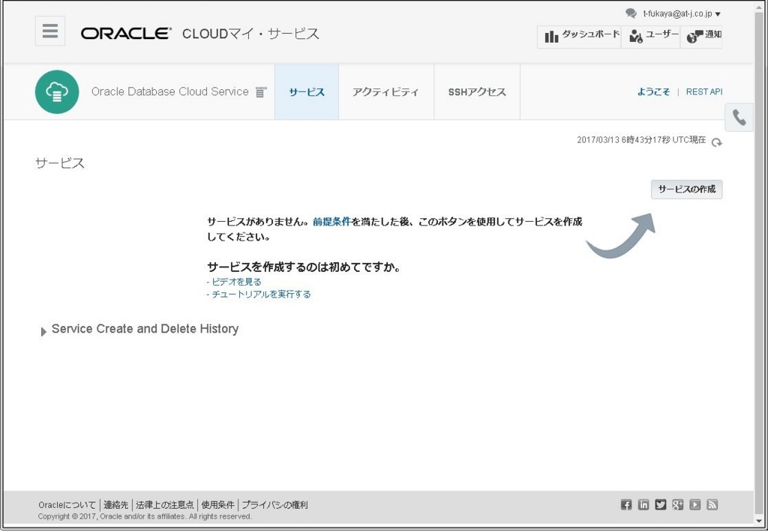768x532 pixels.
Task: Open the Google+ icon in footer
Action: pos(678,505)
